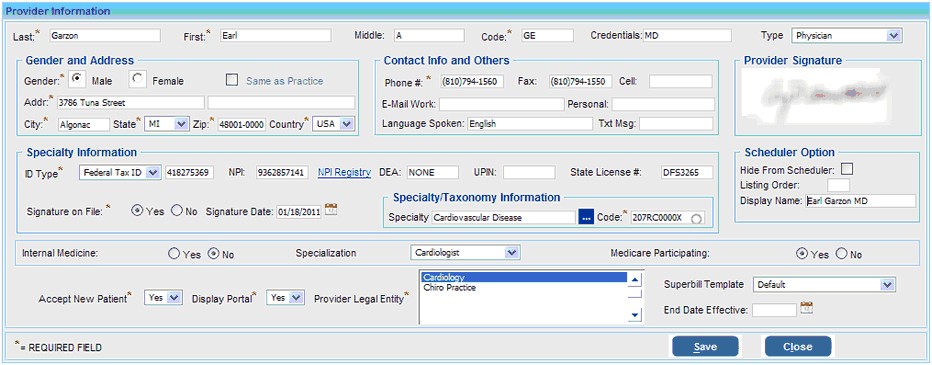
Task: Click the UPIN field
Action: point(529,172)
